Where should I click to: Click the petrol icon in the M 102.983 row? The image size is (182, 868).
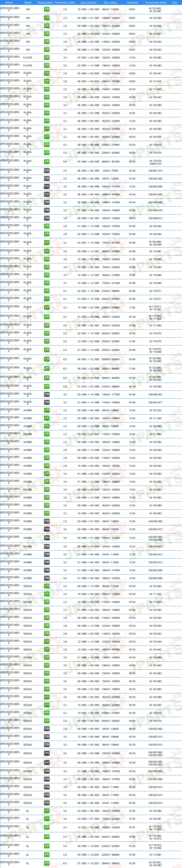pyautogui.click(x=46, y=18)
